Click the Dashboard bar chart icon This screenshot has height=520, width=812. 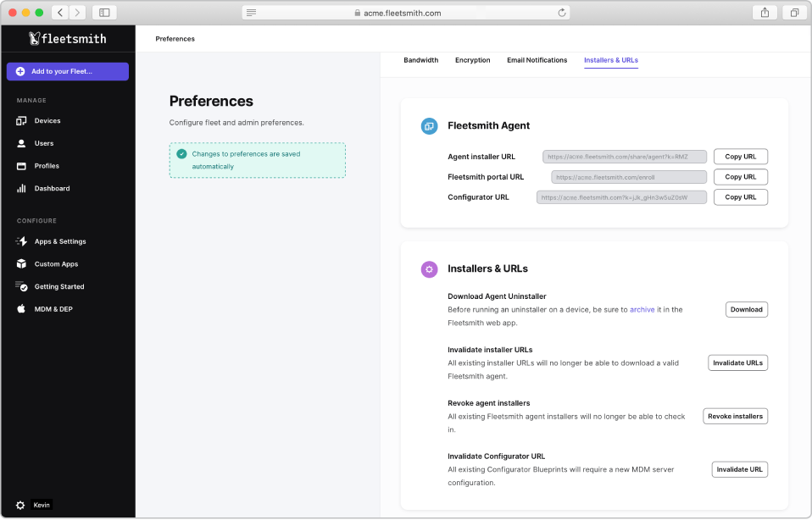tap(21, 188)
